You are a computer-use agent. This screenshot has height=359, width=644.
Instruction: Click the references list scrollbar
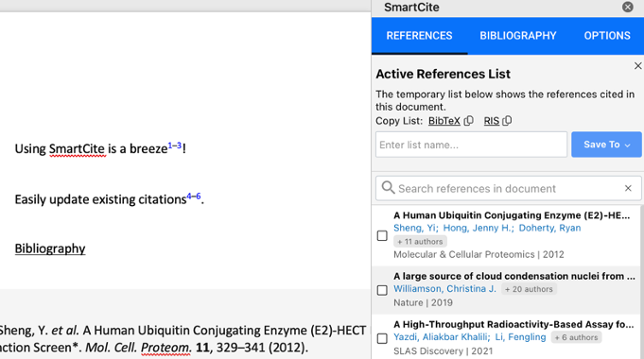tap(641, 282)
